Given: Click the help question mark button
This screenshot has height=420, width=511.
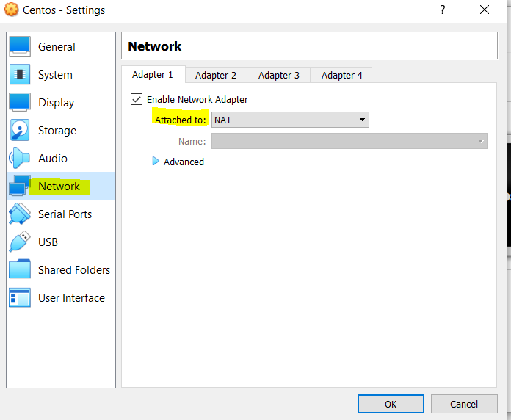Looking at the screenshot, I should [x=443, y=10].
